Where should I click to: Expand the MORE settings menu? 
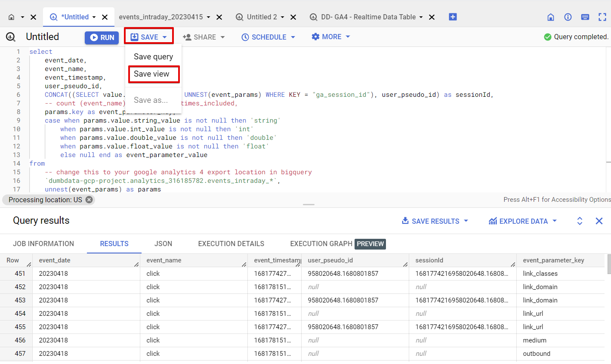(331, 37)
